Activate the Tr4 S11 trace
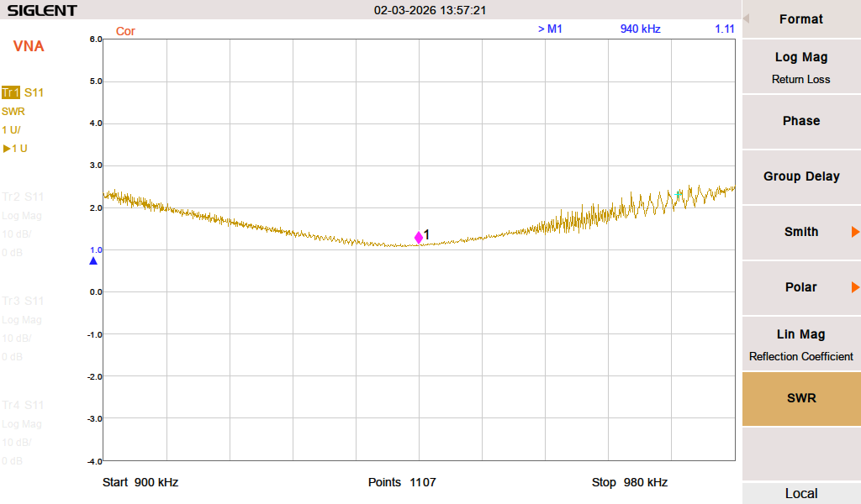Screen dimensions: 861x504 click(23, 405)
